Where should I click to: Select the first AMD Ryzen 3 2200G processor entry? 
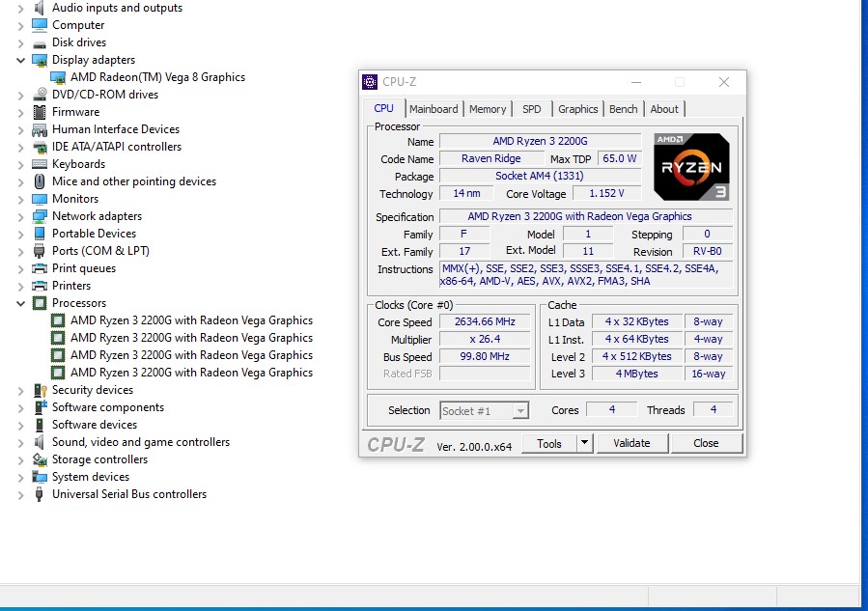191,320
